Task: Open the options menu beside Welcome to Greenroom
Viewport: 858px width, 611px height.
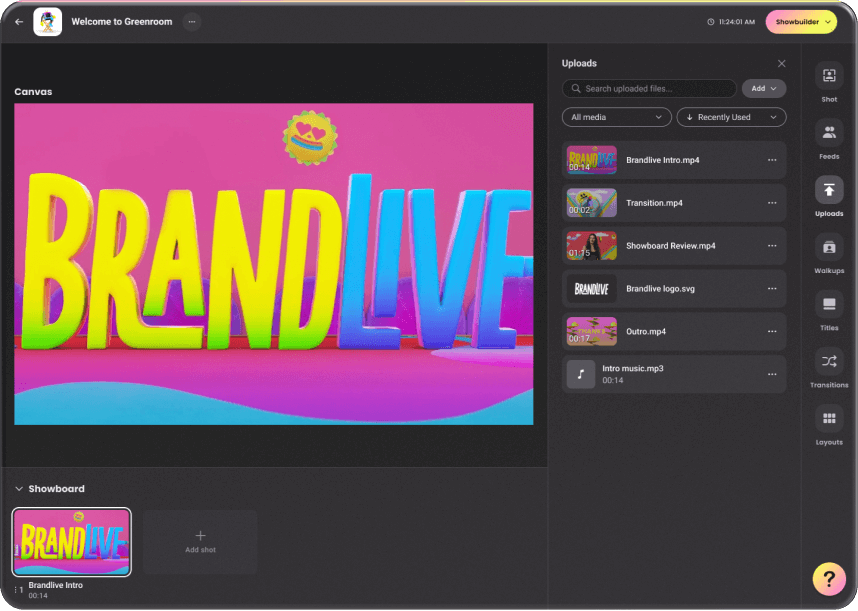Action: tap(192, 22)
